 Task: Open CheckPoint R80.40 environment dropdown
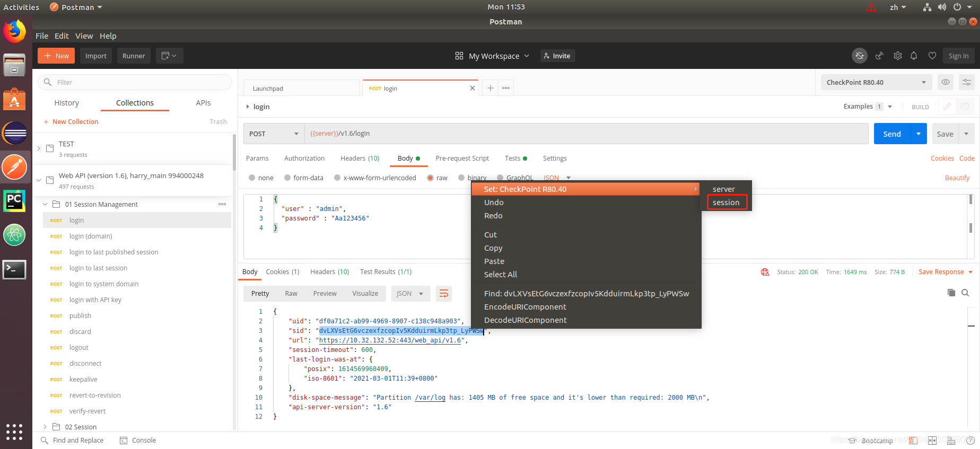coord(876,82)
